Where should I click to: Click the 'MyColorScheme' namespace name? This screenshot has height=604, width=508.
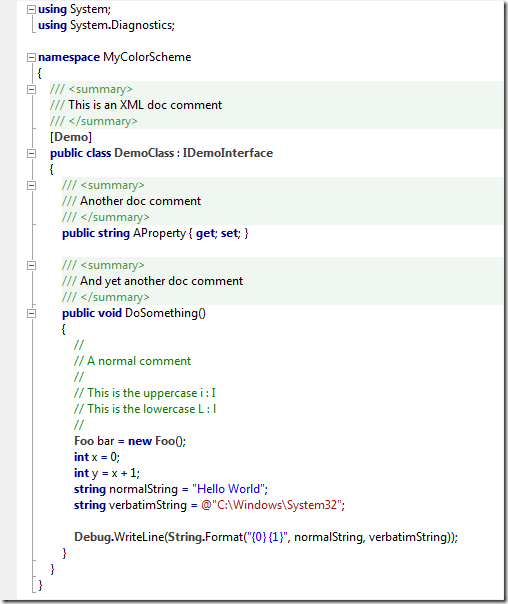pyautogui.click(x=147, y=57)
